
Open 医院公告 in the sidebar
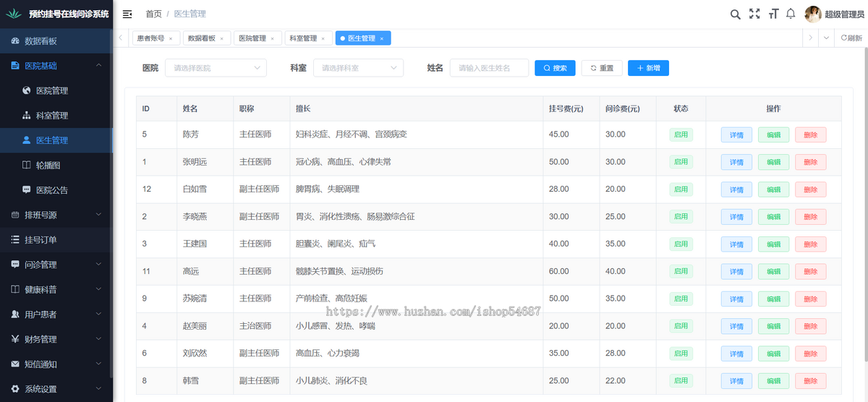point(56,190)
